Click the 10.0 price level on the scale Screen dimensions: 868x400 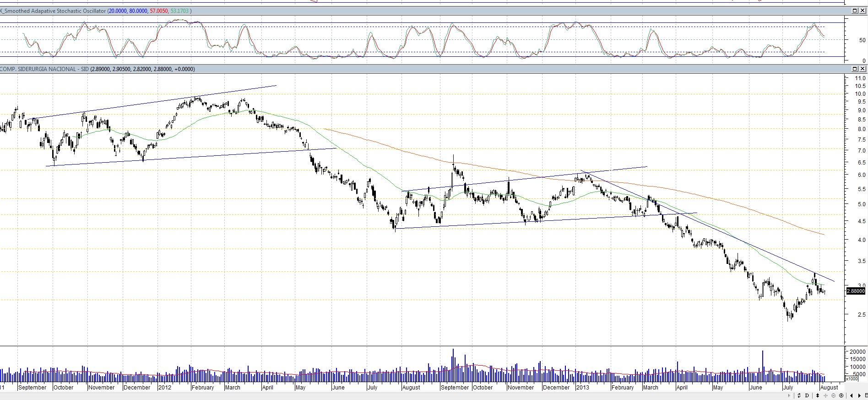point(860,94)
